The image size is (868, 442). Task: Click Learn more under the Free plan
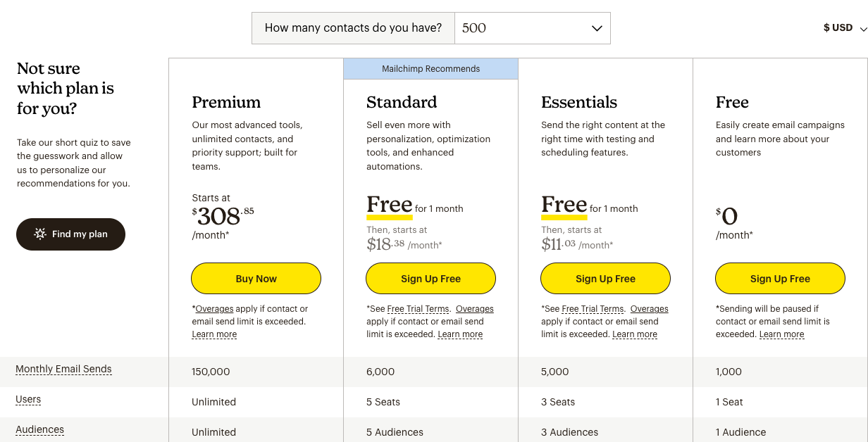click(781, 334)
